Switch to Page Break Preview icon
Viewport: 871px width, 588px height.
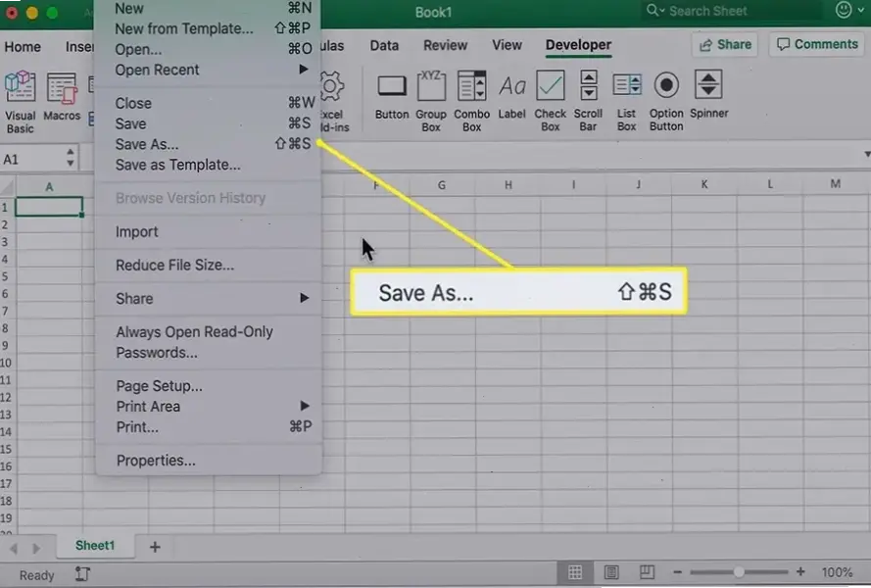[x=647, y=572]
